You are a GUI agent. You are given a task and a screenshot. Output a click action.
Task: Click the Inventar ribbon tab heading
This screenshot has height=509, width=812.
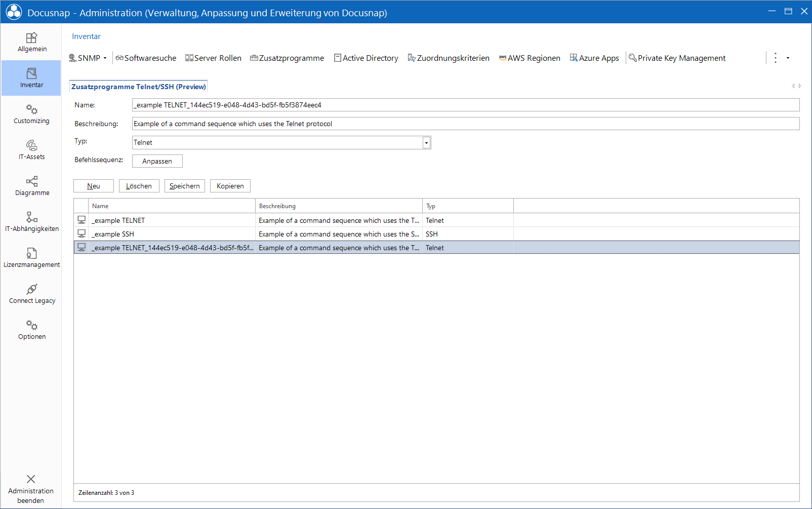[x=86, y=36]
